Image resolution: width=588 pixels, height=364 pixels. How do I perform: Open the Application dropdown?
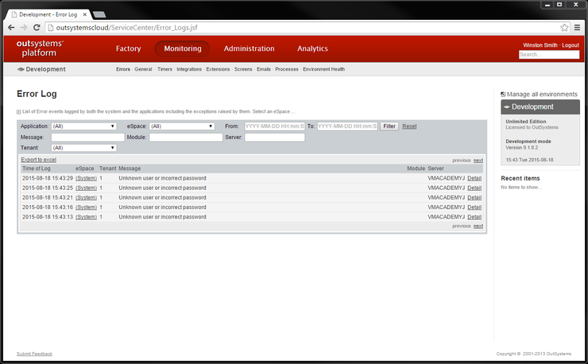coord(83,126)
